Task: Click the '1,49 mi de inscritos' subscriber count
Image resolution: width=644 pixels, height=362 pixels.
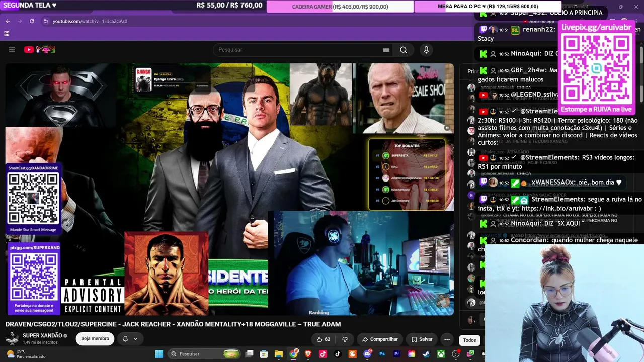Action: tap(40, 342)
